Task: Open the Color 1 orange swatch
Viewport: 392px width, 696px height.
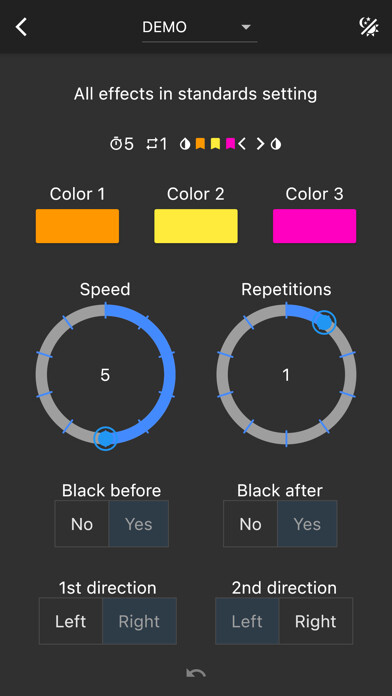Action: (77, 226)
